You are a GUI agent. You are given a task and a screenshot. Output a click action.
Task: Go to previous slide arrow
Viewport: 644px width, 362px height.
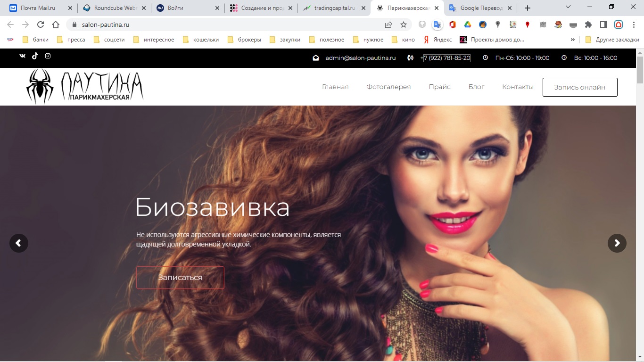(x=19, y=243)
